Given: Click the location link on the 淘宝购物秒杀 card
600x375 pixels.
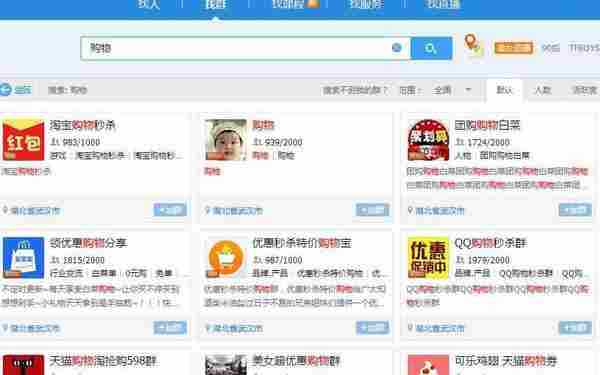Looking at the screenshot, I should pos(35,210).
